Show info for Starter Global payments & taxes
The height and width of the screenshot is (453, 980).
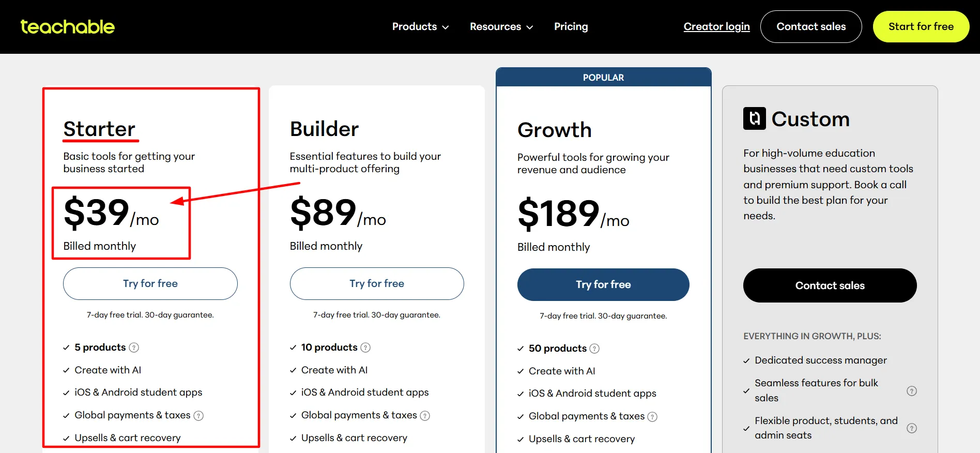point(198,416)
